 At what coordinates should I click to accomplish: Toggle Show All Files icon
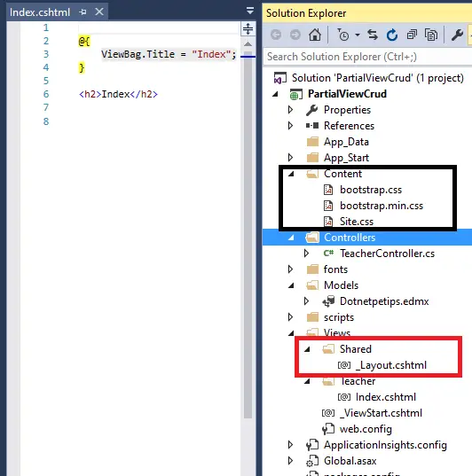click(430, 35)
